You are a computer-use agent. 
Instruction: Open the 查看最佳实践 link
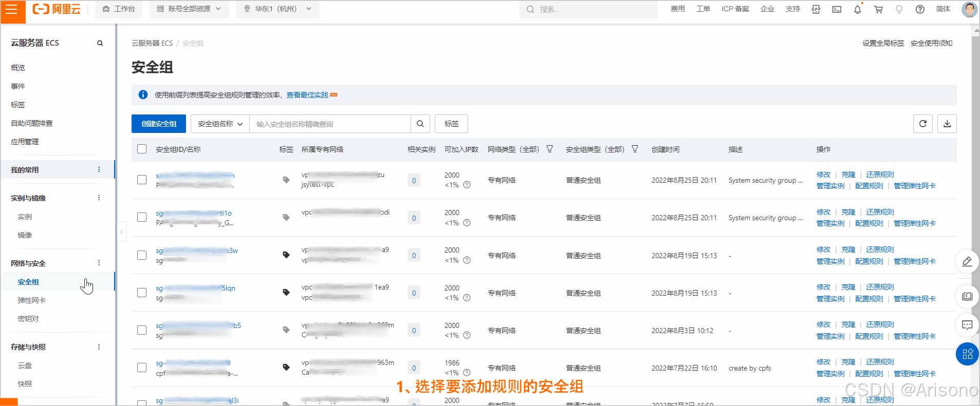pos(307,95)
